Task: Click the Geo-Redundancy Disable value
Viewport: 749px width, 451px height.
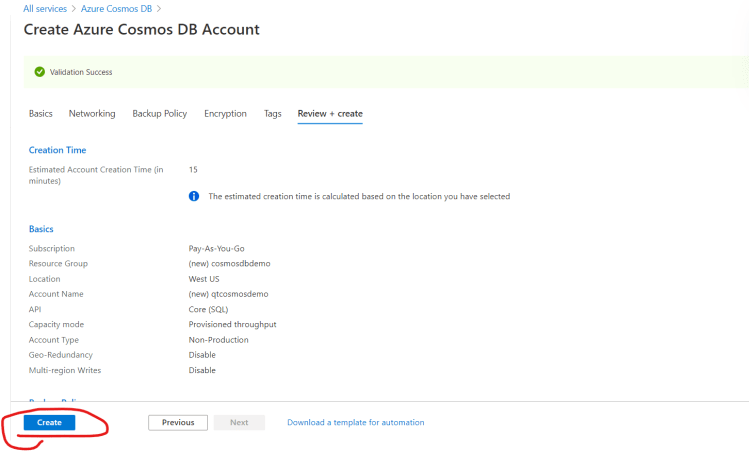Action: [202, 355]
